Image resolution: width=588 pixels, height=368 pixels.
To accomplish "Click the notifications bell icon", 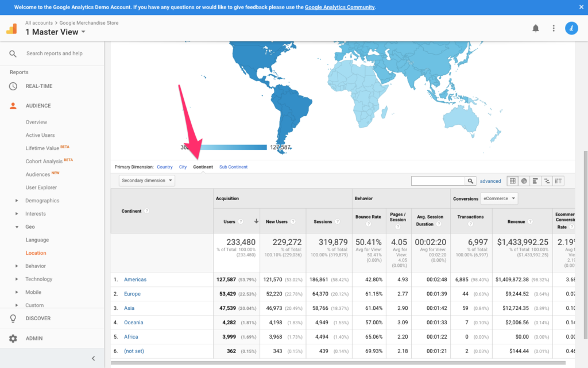I will [x=536, y=28].
